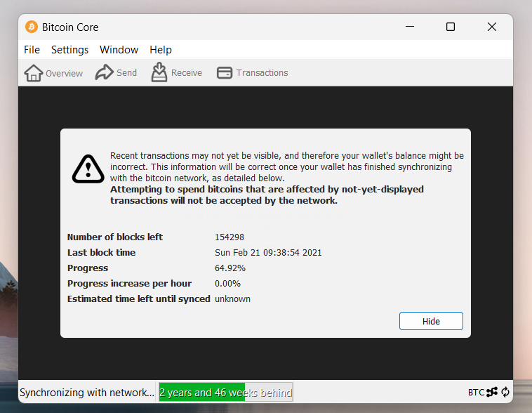Select the Send arrow icon
The width and height of the screenshot is (532, 413).
[104, 72]
